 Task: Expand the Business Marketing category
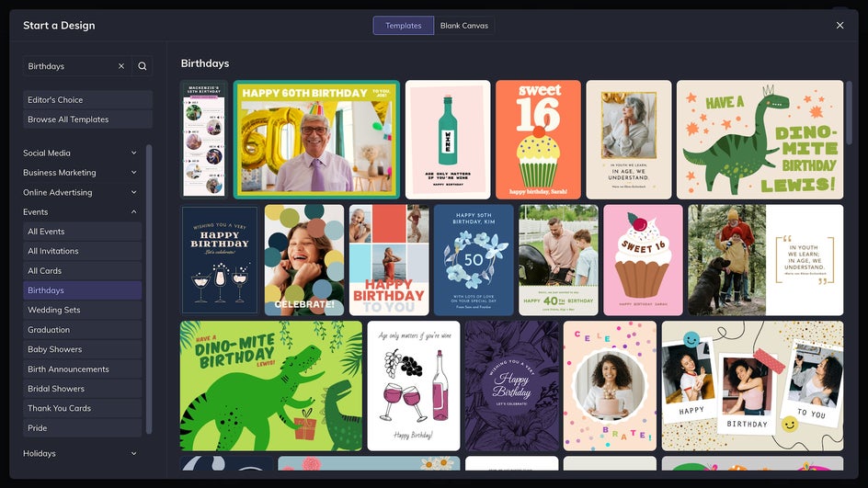pyautogui.click(x=80, y=173)
